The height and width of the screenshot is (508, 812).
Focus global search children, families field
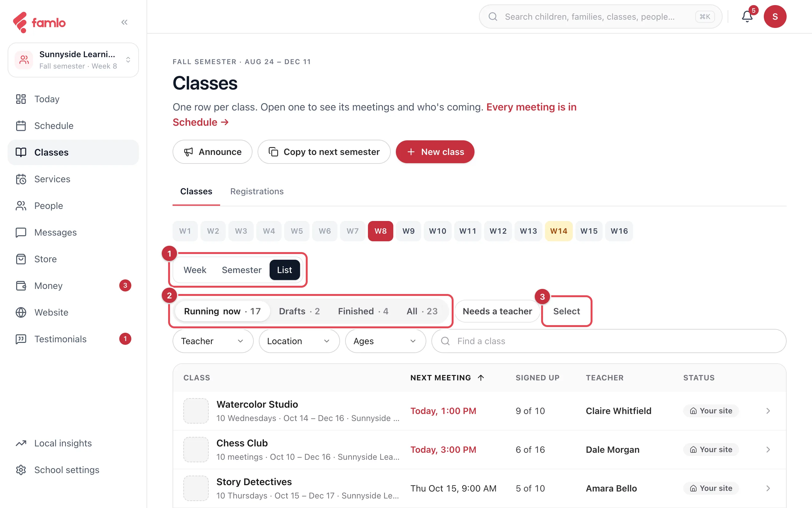[x=600, y=17]
